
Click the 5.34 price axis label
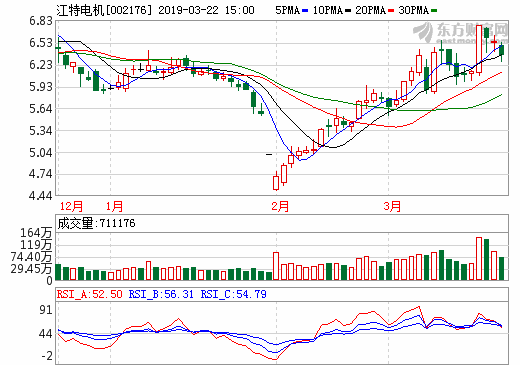tap(41, 131)
